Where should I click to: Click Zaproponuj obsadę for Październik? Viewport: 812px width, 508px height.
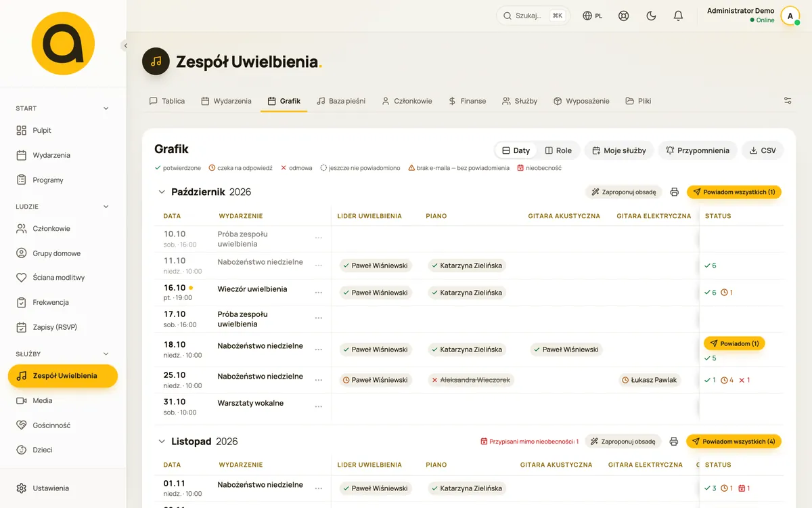[623, 192]
